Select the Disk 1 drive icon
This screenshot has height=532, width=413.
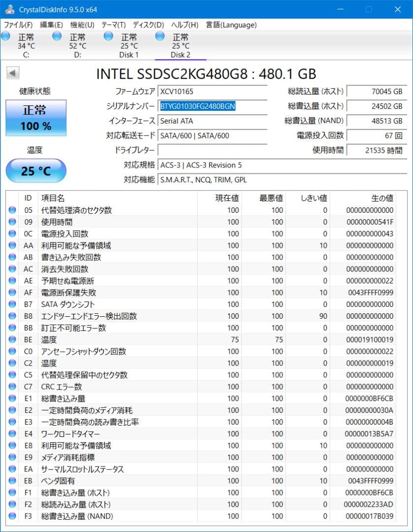coord(108,35)
